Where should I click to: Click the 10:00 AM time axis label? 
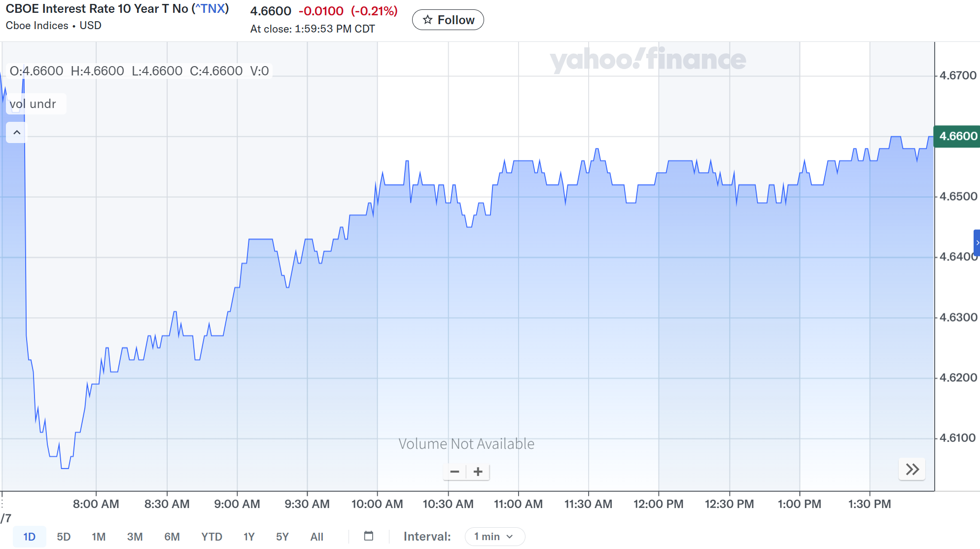click(377, 504)
